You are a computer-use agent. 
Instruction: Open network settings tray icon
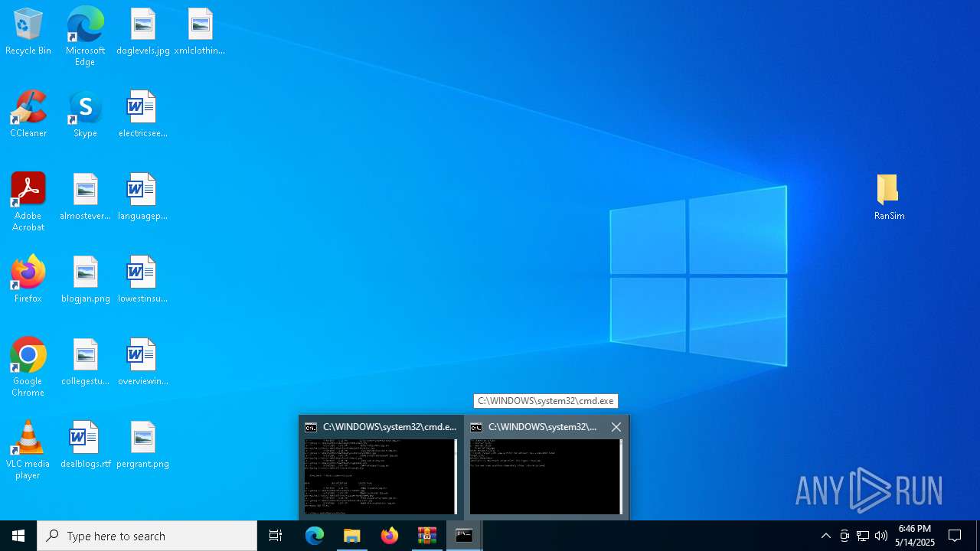click(x=862, y=536)
